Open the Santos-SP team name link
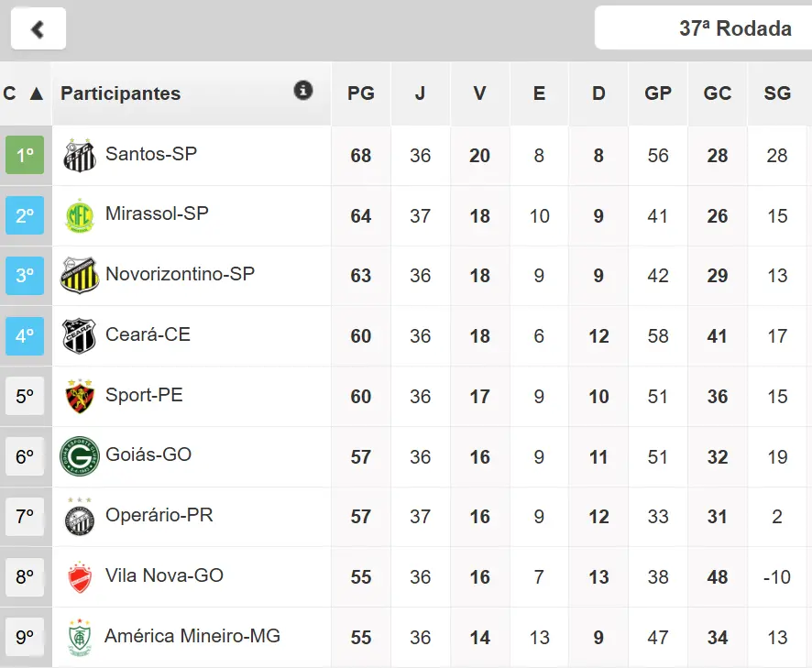The image size is (812, 668). point(151,154)
